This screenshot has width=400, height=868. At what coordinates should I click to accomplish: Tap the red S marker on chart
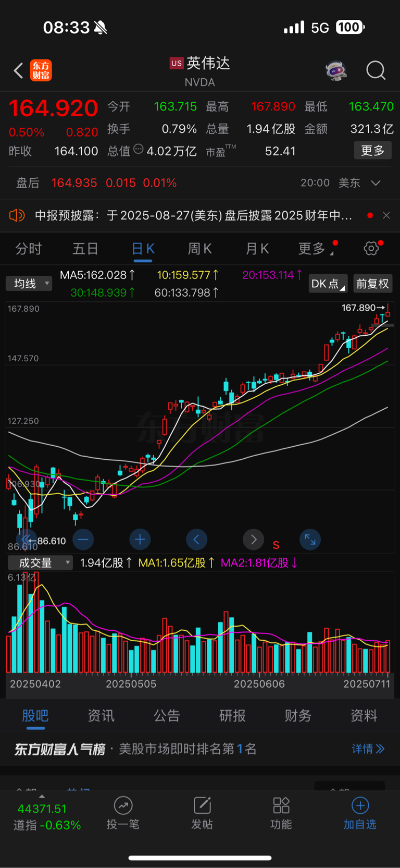(276, 545)
